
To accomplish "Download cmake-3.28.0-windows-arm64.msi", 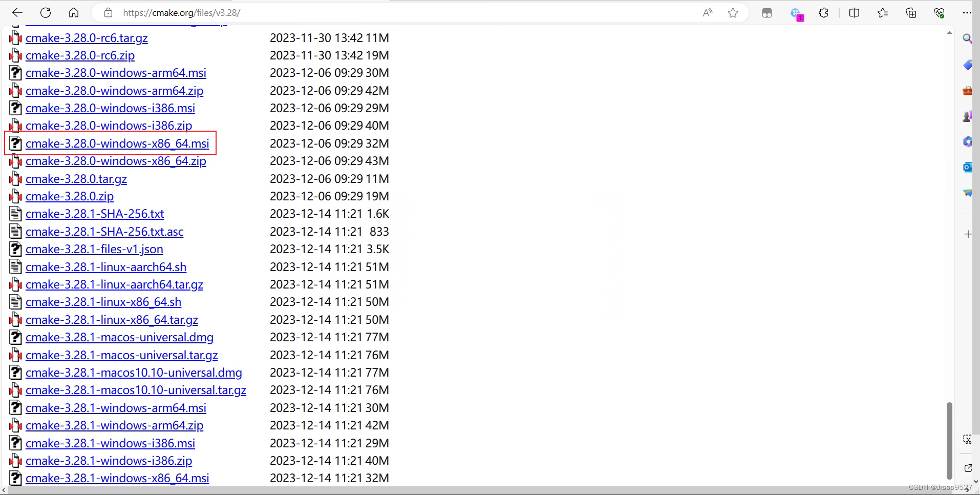I will (116, 73).
